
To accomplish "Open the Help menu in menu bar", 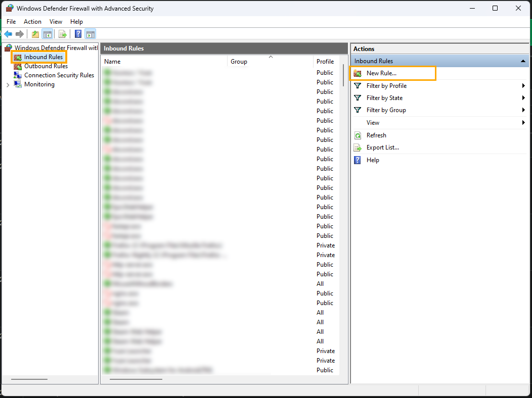I will [76, 22].
